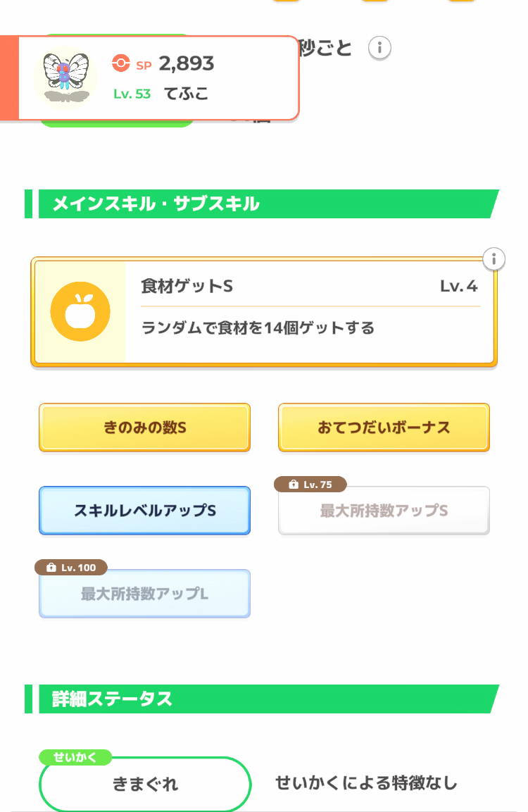Open info icon beside 秒ごと
This screenshot has width=528, height=812.
click(379, 48)
